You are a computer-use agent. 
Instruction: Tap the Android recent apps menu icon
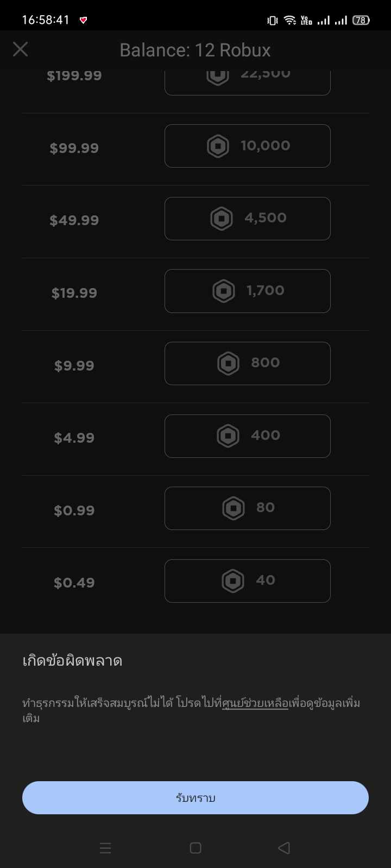pyautogui.click(x=105, y=848)
